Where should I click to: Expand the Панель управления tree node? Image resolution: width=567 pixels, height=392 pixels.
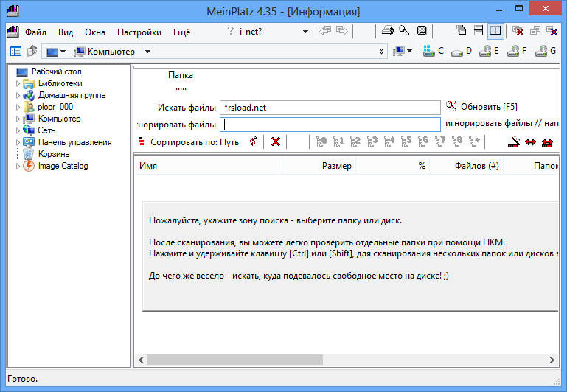(18, 142)
